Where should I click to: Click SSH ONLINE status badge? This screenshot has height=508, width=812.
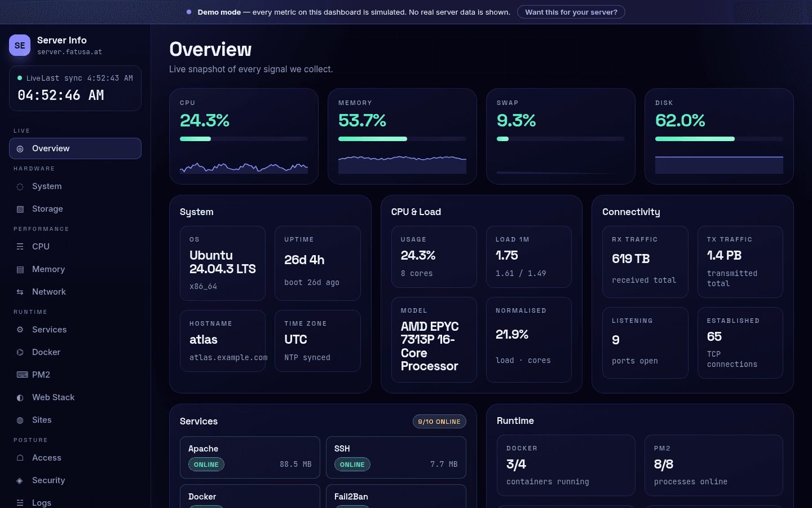352,465
